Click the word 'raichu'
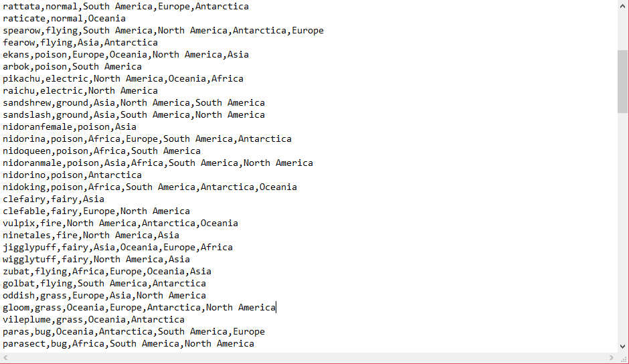Image resolution: width=629 pixels, height=364 pixels. [19, 91]
